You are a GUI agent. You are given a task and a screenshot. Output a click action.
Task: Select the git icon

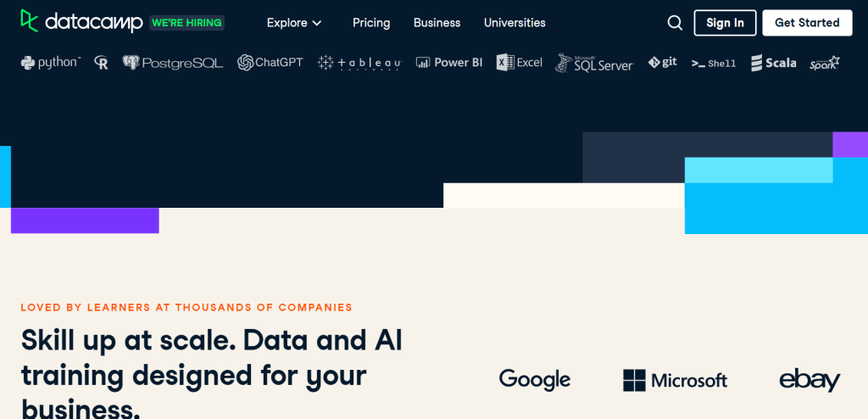pos(663,63)
